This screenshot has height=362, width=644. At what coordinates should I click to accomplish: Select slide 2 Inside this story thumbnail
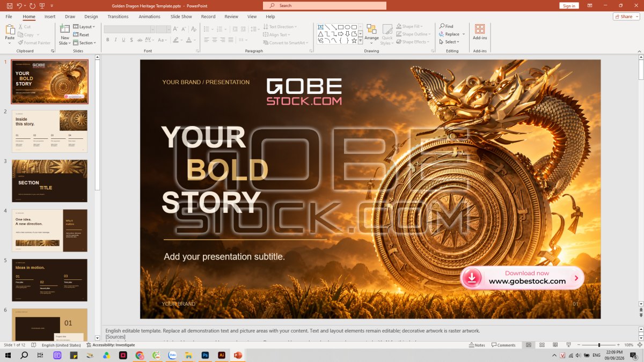49,131
